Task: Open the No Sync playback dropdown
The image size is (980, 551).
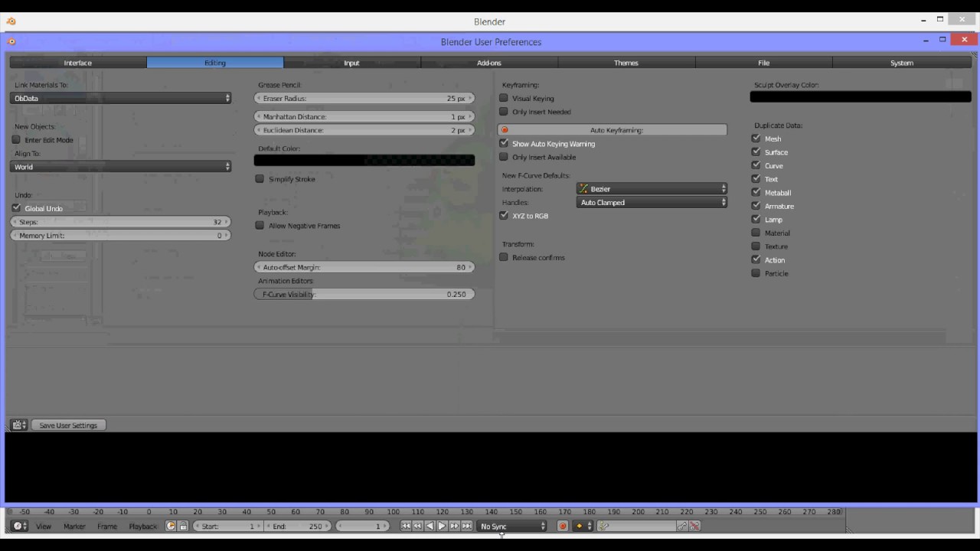Action: click(512, 527)
